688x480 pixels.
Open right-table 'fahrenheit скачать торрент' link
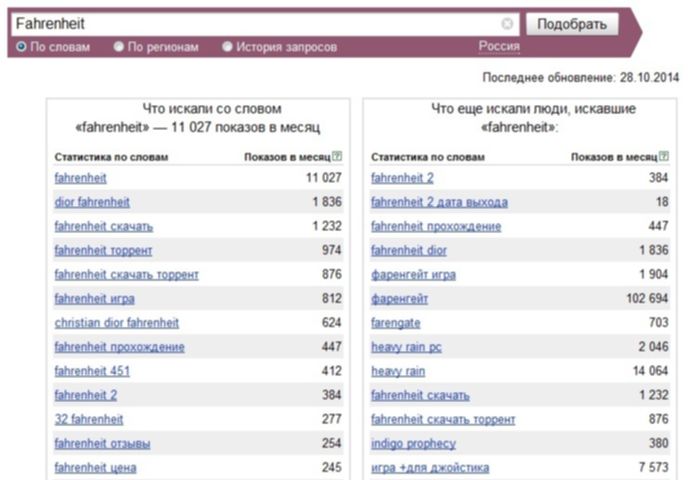coord(443,419)
